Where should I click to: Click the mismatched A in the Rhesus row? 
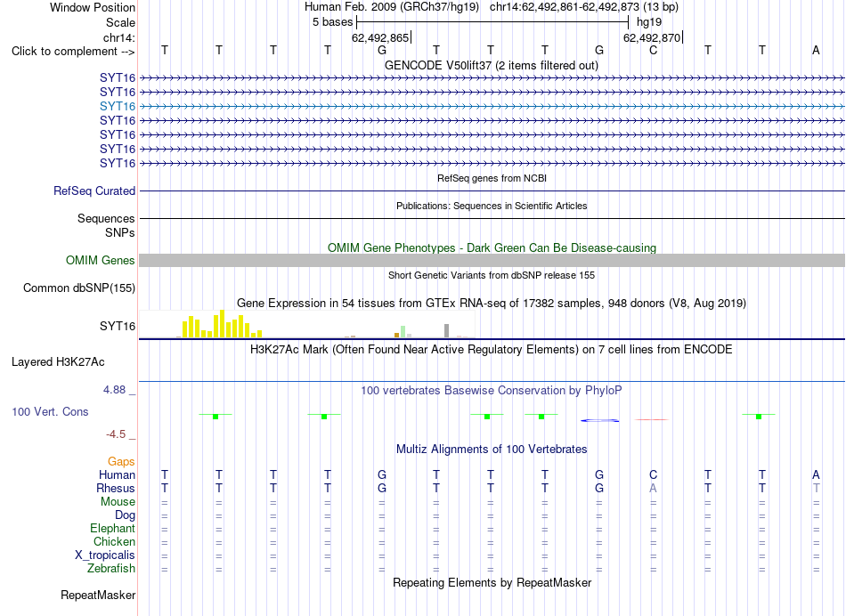[654, 488]
